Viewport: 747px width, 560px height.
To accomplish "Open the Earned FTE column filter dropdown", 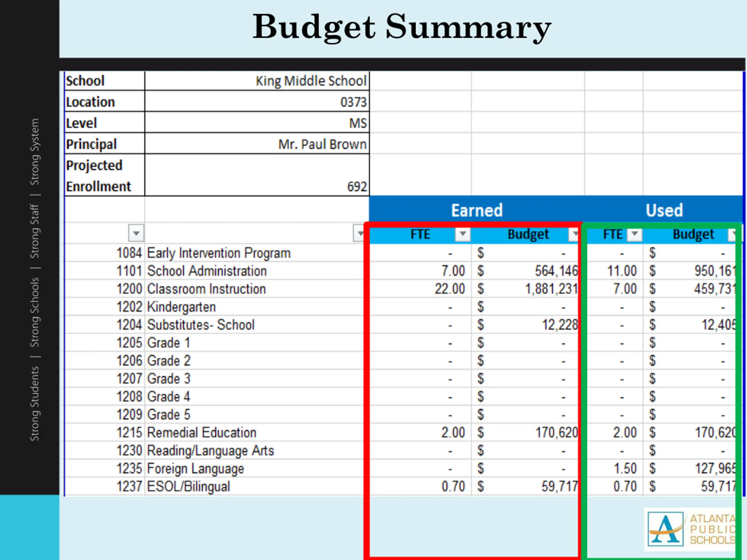I will coord(463,234).
